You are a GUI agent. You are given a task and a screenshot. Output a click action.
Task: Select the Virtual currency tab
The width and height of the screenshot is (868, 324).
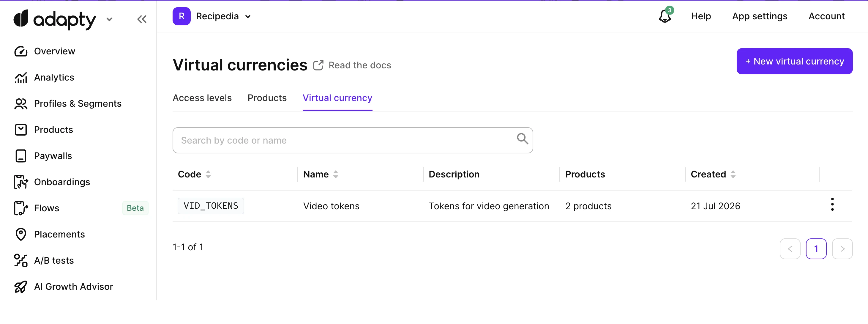tap(337, 98)
